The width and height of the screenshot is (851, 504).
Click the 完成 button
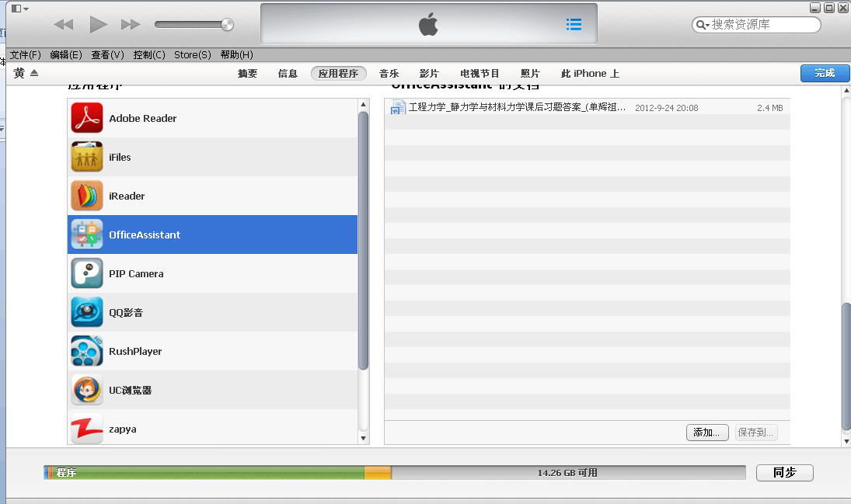[825, 73]
